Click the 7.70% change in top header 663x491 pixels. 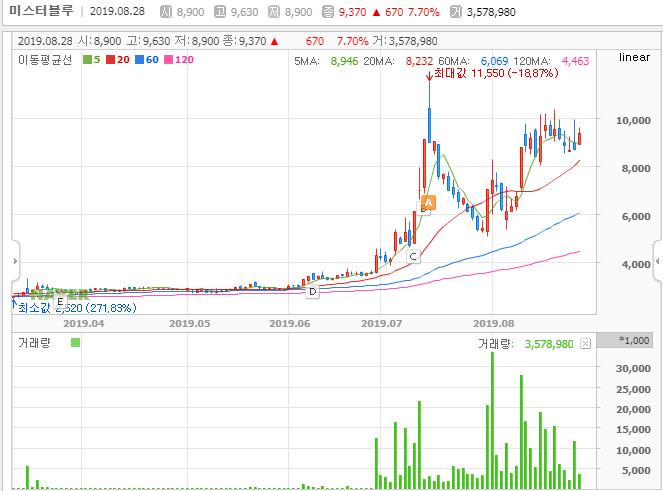424,12
